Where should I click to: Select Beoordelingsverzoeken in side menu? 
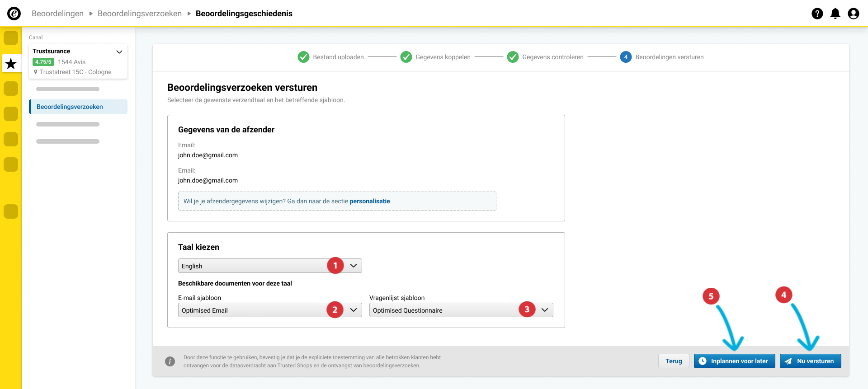coord(70,107)
